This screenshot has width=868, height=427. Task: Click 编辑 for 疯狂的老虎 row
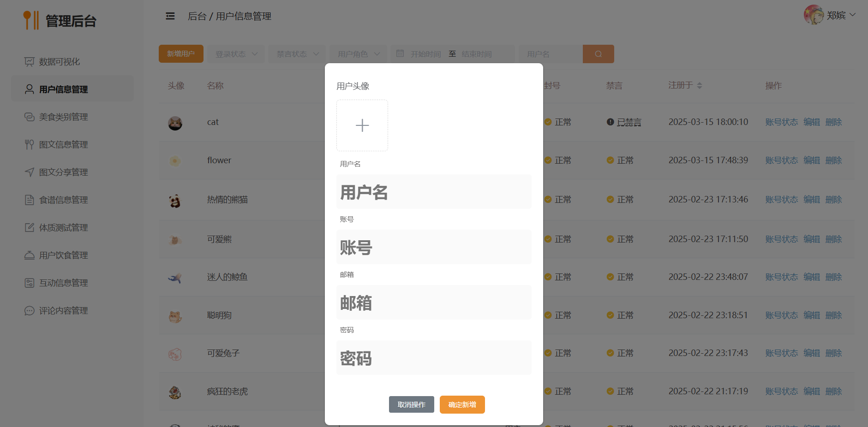(812, 391)
